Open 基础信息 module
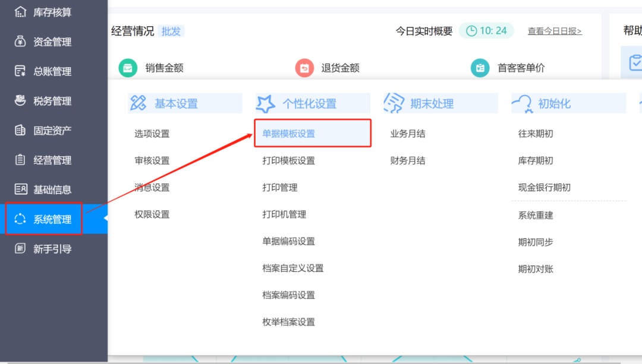The image size is (642, 364). (x=53, y=189)
